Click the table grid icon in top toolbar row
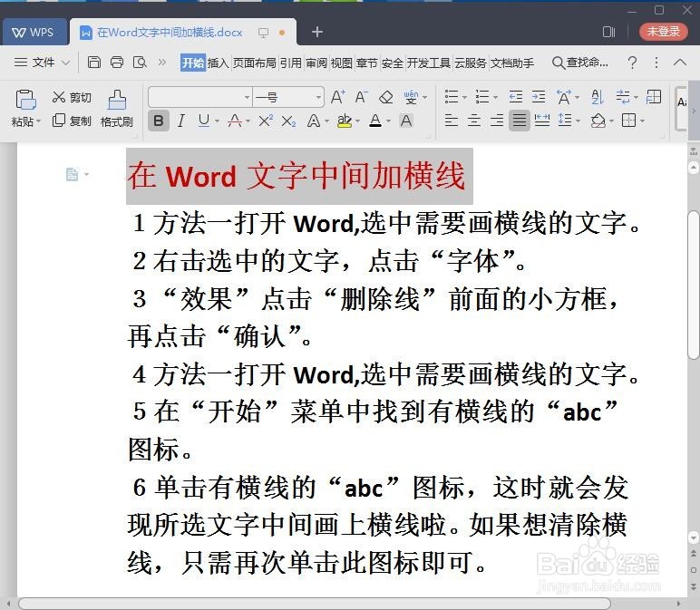 pos(654,97)
